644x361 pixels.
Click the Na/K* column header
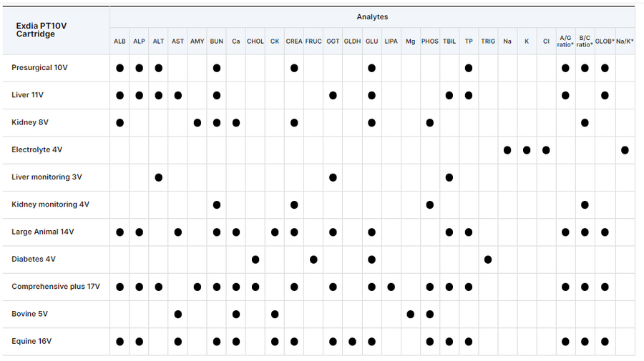(625, 41)
